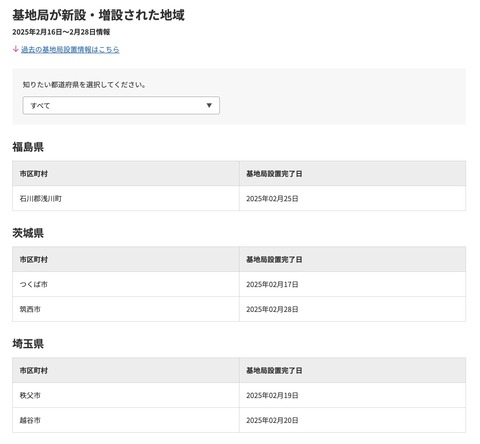The width and height of the screenshot is (480, 444).
Task: Select the つくば市 row
Action: pyautogui.click(x=239, y=284)
